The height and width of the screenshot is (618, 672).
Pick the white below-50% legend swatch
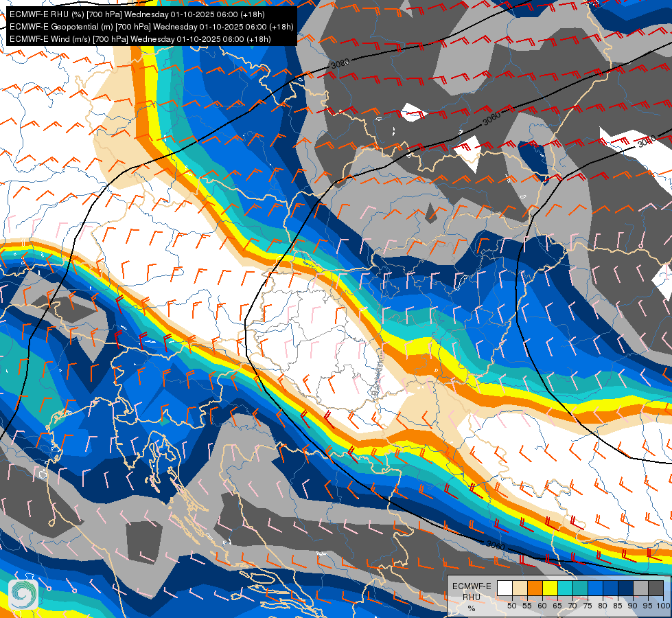point(505,588)
